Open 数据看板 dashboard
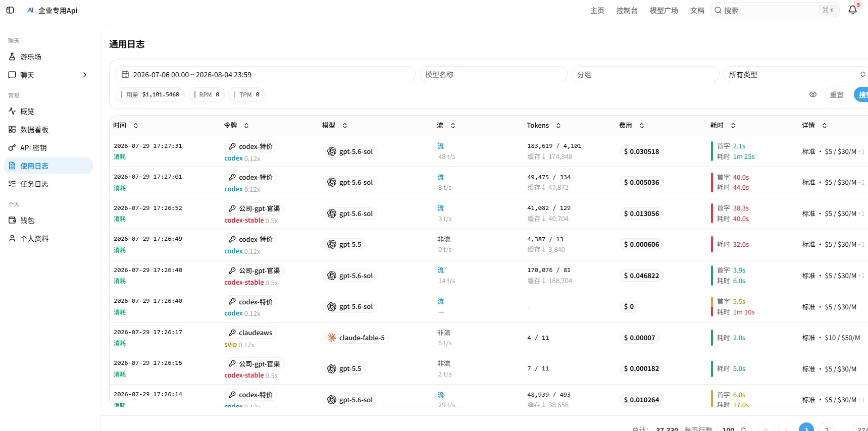This screenshot has width=868, height=431. pos(48,129)
